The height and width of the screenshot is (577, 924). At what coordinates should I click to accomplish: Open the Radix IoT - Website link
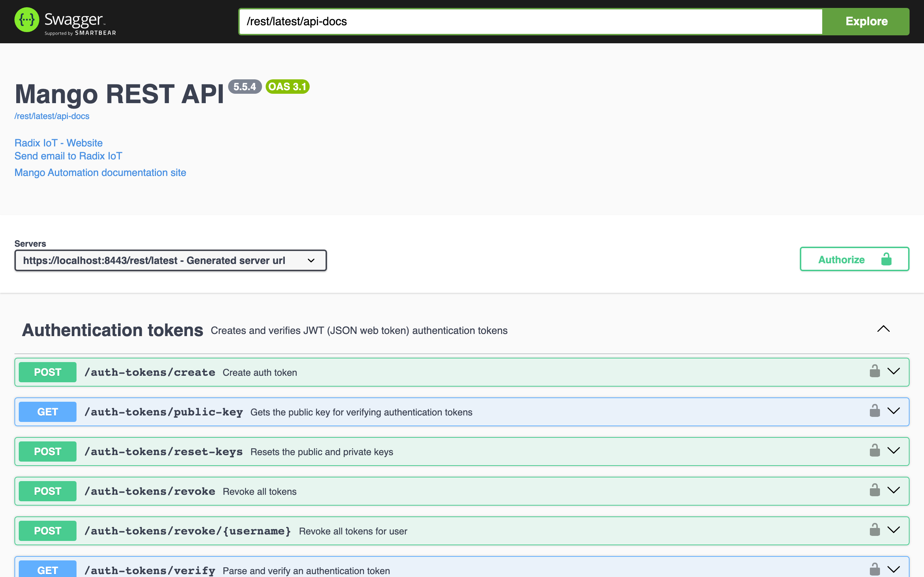(58, 143)
